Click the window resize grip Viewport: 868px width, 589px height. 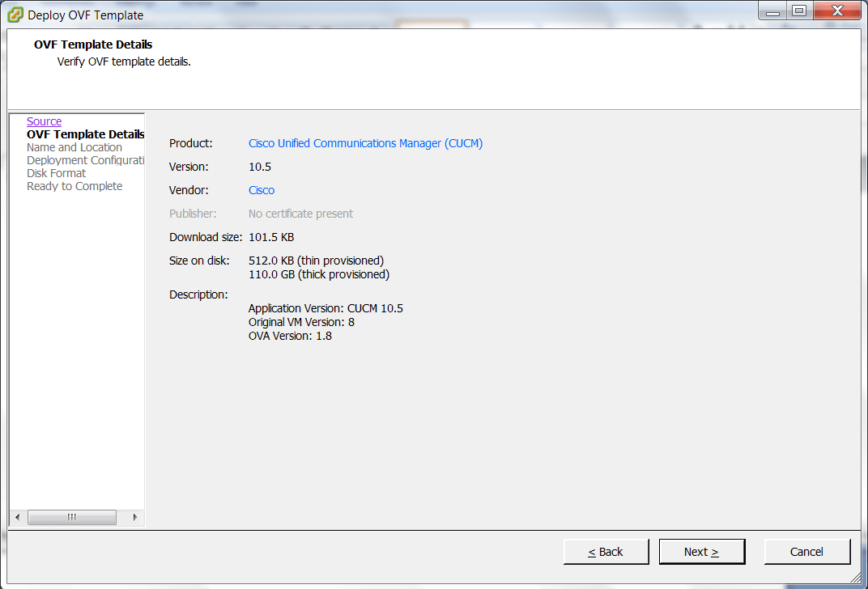856,578
